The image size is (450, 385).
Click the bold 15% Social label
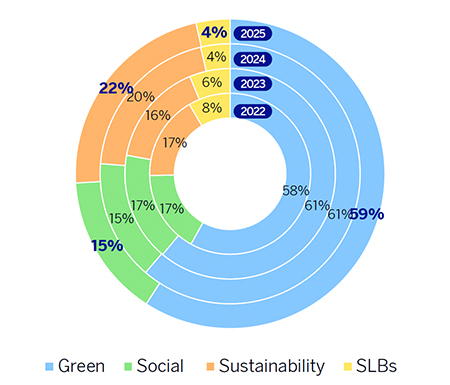[x=107, y=246]
